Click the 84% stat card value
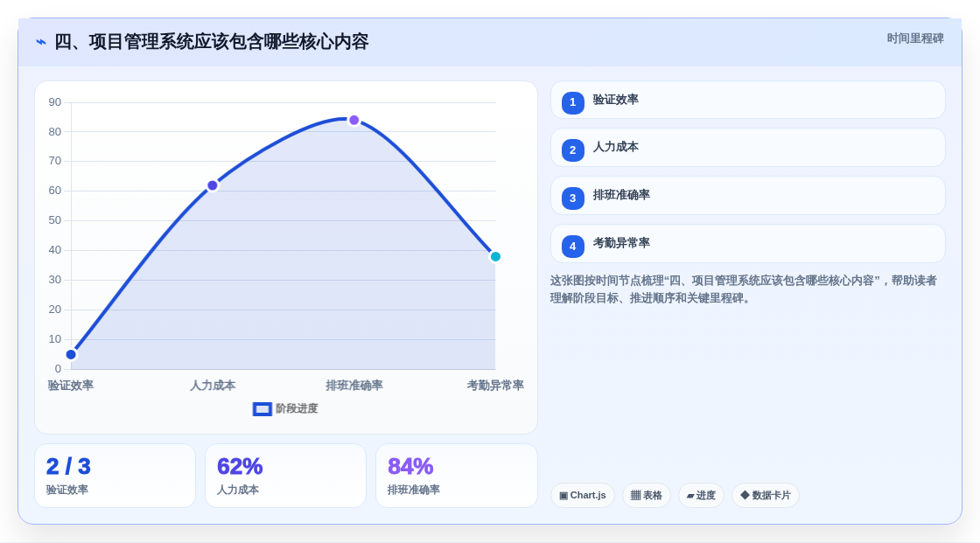Image resolution: width=980 pixels, height=543 pixels. 410,467
